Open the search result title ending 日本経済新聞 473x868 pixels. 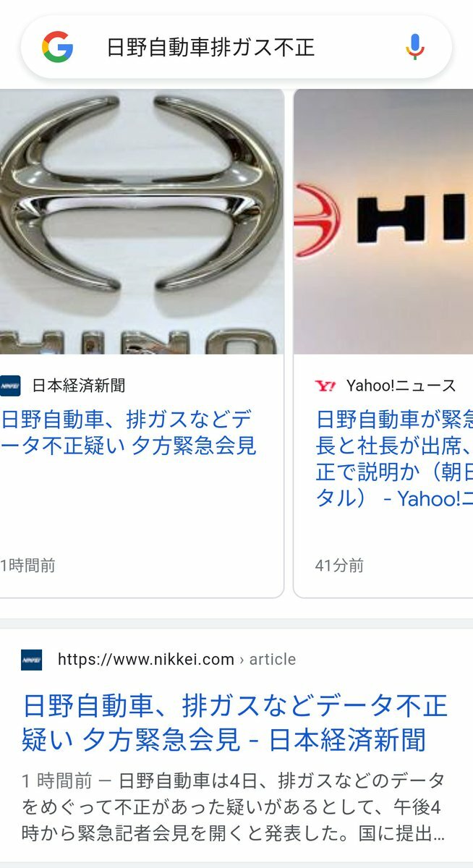coord(235,722)
